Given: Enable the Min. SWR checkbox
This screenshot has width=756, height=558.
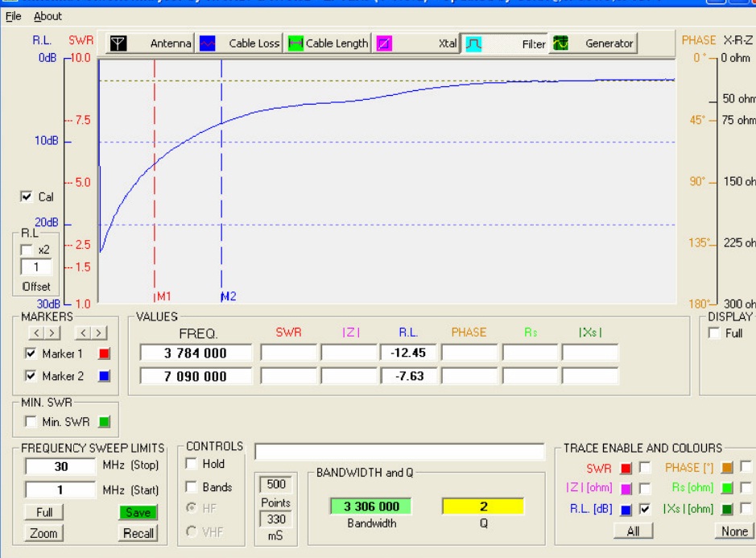Looking at the screenshot, I should [31, 421].
